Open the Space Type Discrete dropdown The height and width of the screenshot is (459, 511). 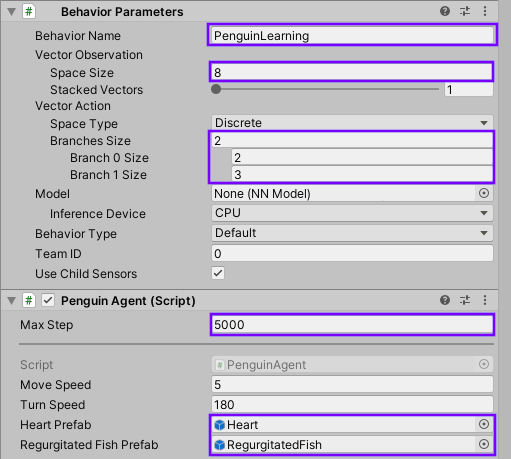pyautogui.click(x=352, y=123)
